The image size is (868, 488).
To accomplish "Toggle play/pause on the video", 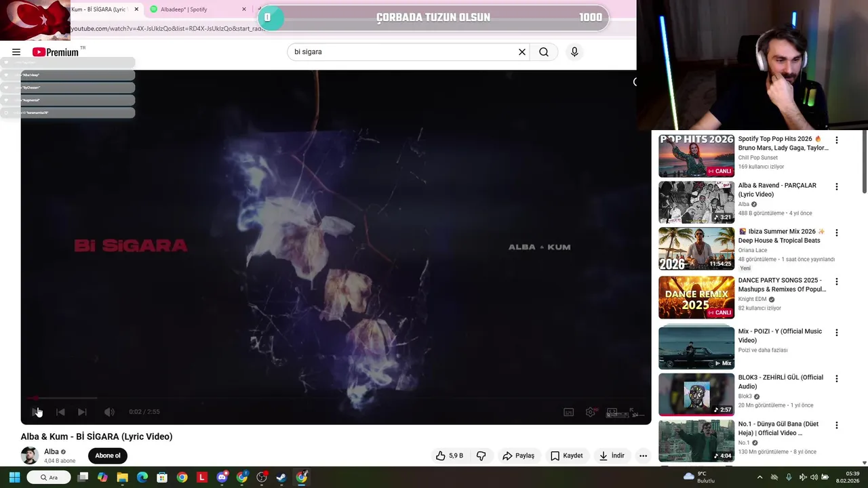I will [37, 412].
